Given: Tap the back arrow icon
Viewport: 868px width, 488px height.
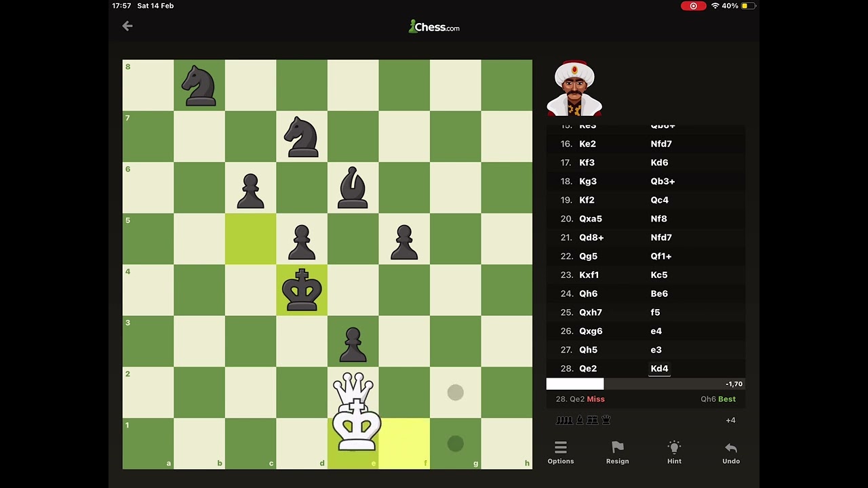Looking at the screenshot, I should [x=127, y=26].
